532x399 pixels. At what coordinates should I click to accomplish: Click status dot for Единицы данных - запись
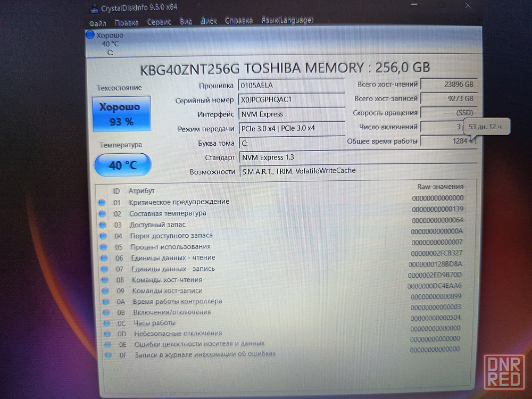point(105,269)
